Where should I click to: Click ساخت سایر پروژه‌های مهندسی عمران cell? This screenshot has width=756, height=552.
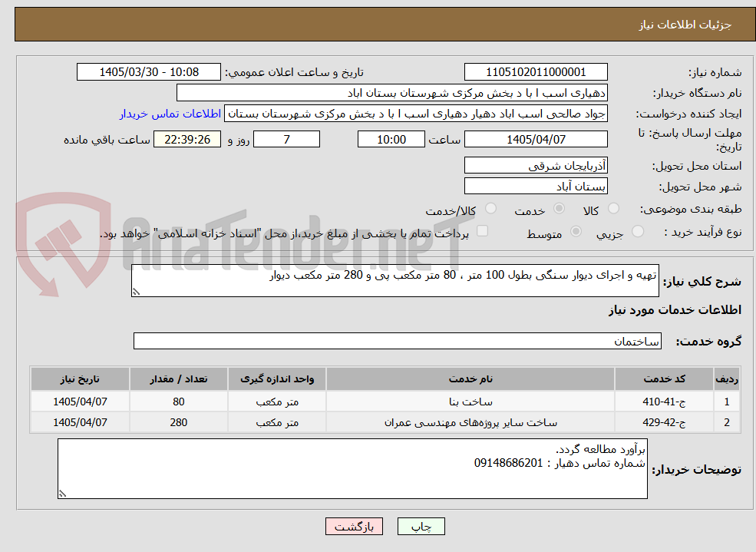pyautogui.click(x=470, y=422)
